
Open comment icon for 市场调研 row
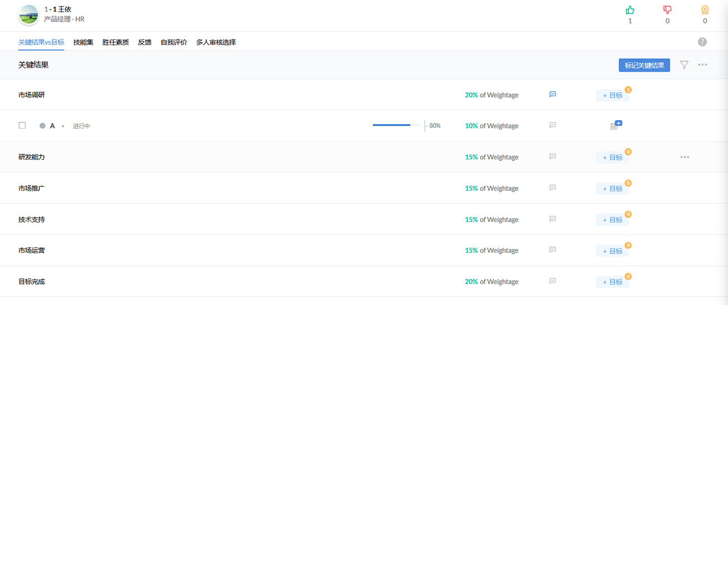[x=552, y=94]
